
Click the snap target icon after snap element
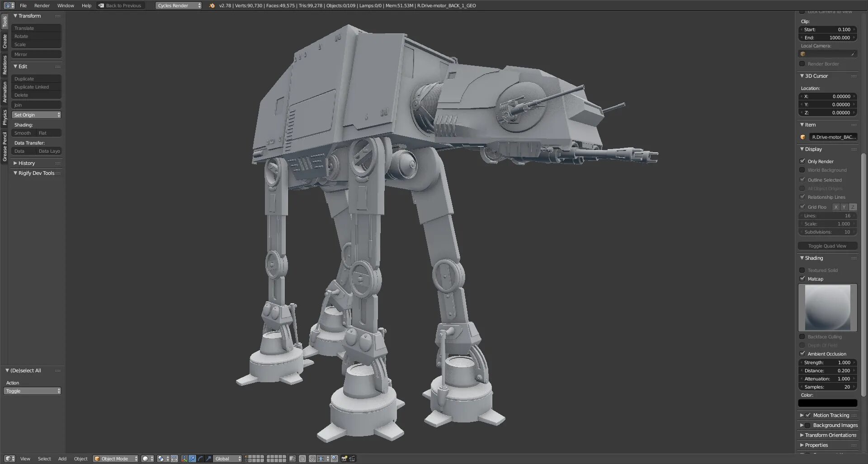coord(334,459)
